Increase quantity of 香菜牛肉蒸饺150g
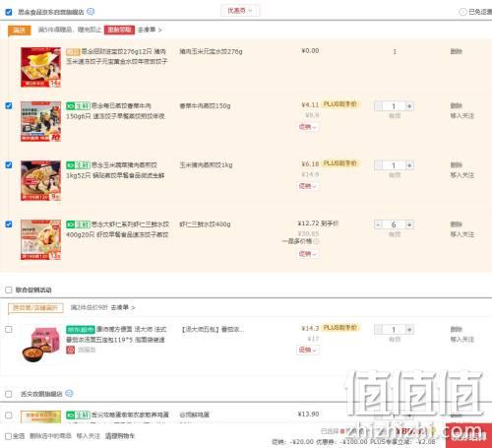 point(409,106)
